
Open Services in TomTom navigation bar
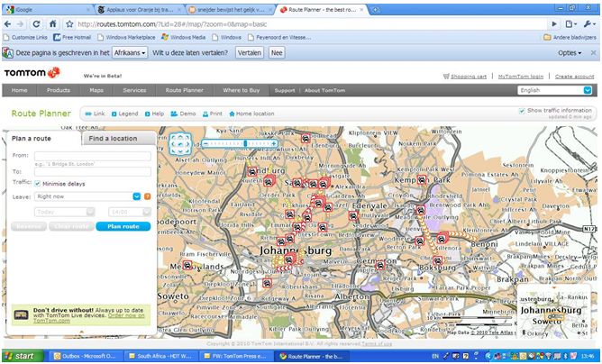(134, 90)
